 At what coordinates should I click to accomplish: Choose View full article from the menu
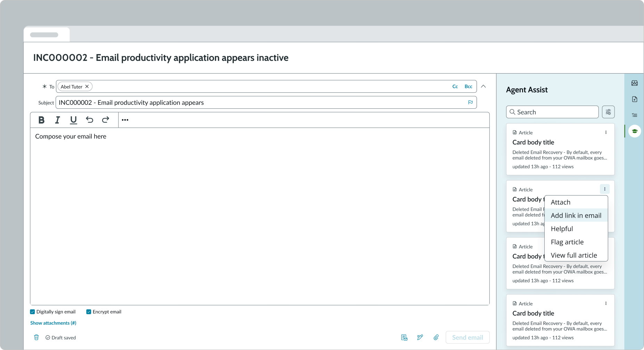(574, 255)
